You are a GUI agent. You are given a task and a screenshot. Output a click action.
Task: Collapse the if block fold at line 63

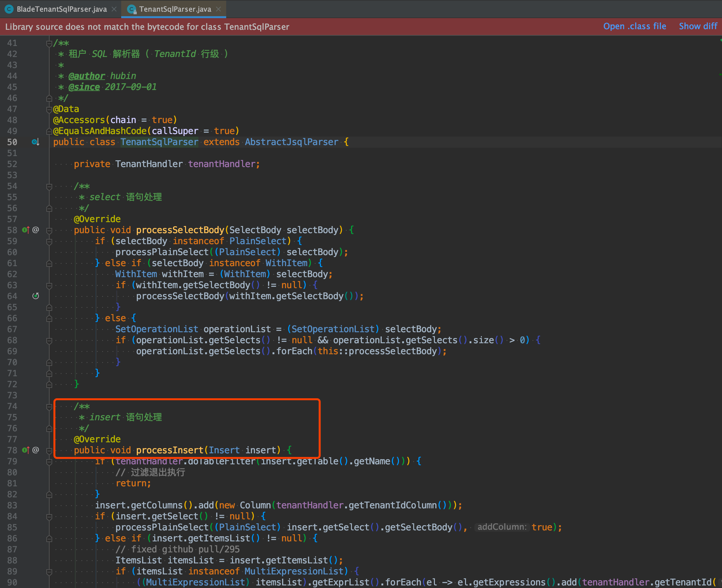point(49,285)
